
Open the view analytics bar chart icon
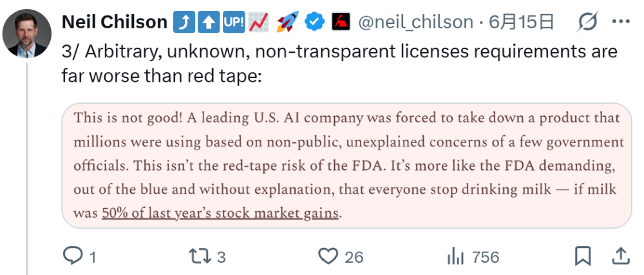455,256
